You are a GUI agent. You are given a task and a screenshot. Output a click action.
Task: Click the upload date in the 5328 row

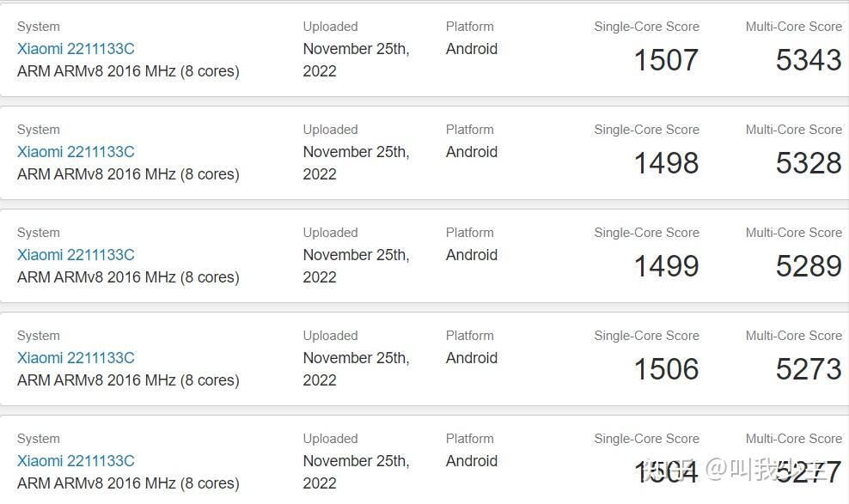click(356, 163)
